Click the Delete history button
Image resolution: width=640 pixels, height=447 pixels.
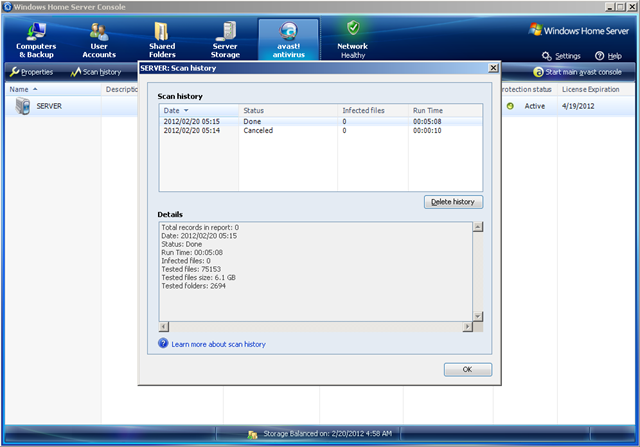[x=453, y=202]
